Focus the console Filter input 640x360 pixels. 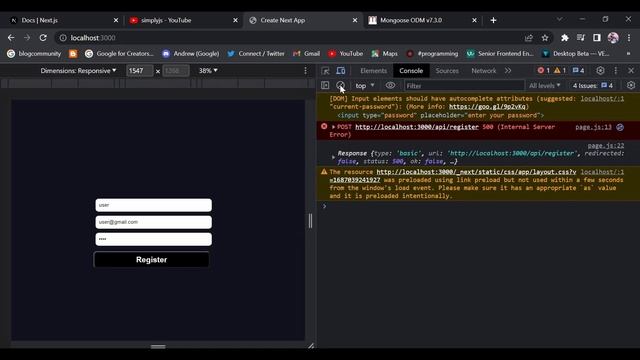pyautogui.click(x=464, y=85)
